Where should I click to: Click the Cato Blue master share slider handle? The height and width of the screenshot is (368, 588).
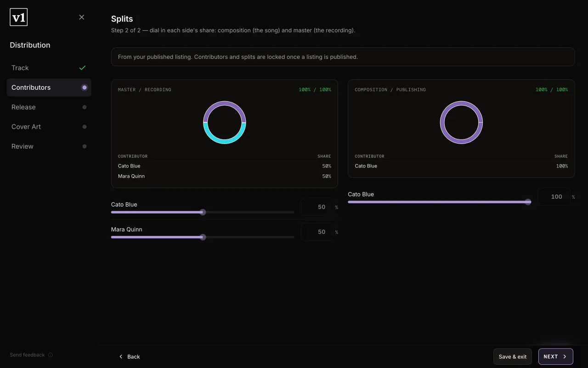203,212
